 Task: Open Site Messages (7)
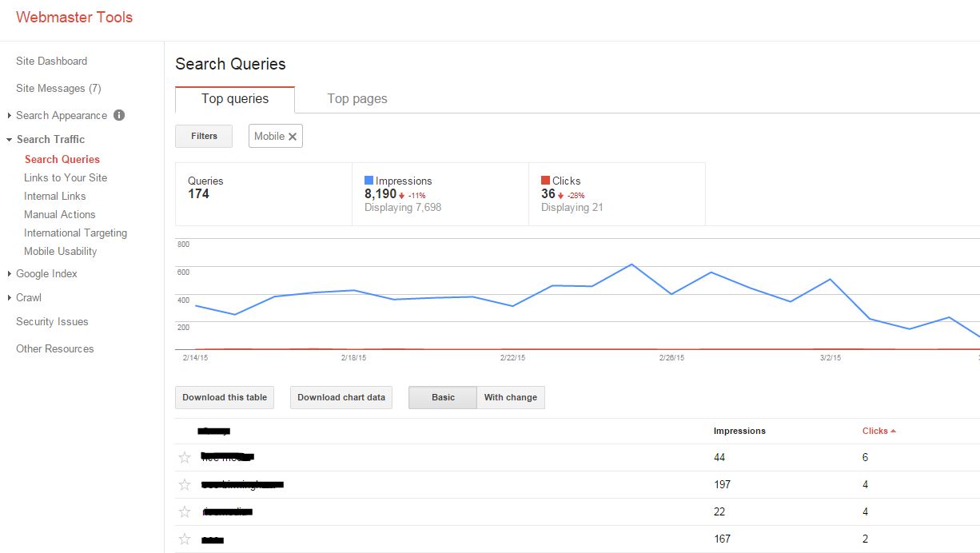tap(58, 88)
